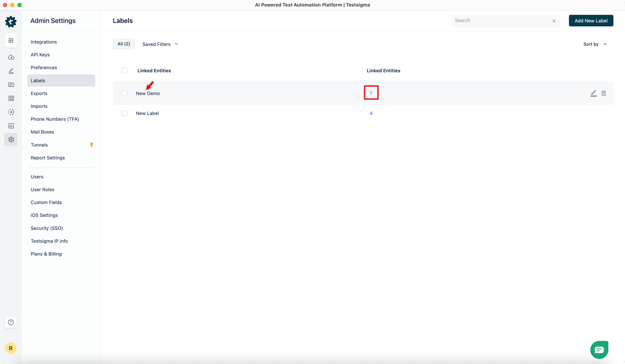The height and width of the screenshot is (364, 625).
Task: Click the delete trash icon for New Demo
Action: (x=604, y=93)
